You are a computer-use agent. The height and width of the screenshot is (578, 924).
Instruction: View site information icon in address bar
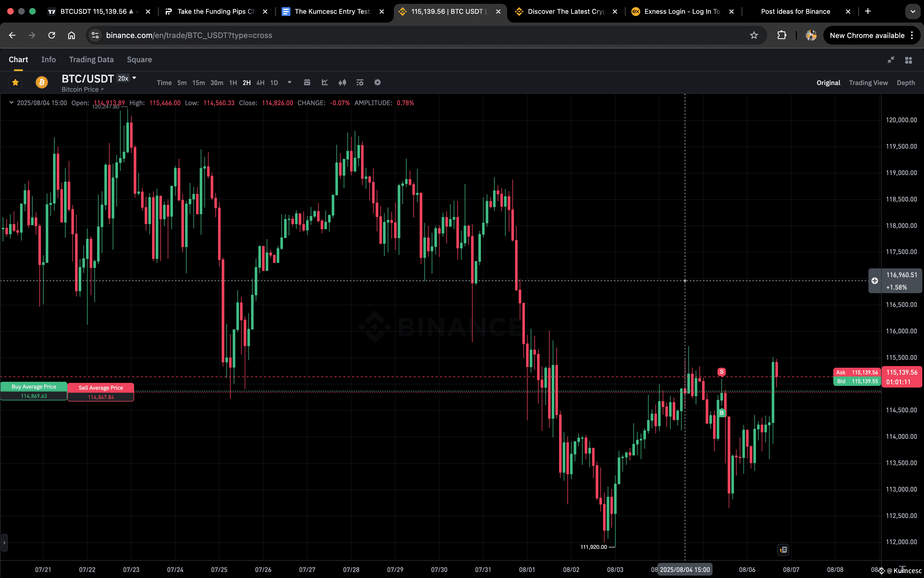coord(95,35)
